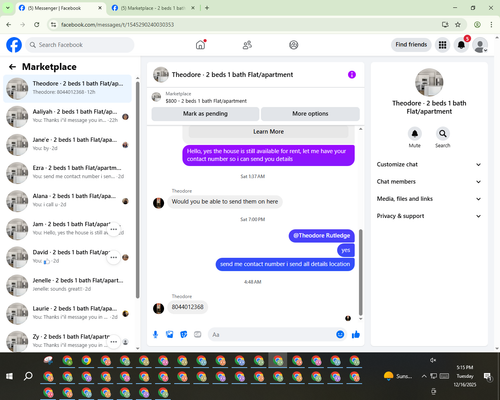Show hidden system tray icons chevron
Image resolution: width=500 pixels, height=400 pixels.
point(424,376)
